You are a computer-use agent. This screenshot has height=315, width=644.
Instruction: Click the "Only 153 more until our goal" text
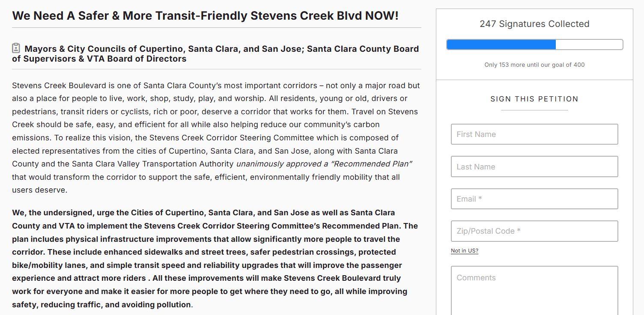534,65
